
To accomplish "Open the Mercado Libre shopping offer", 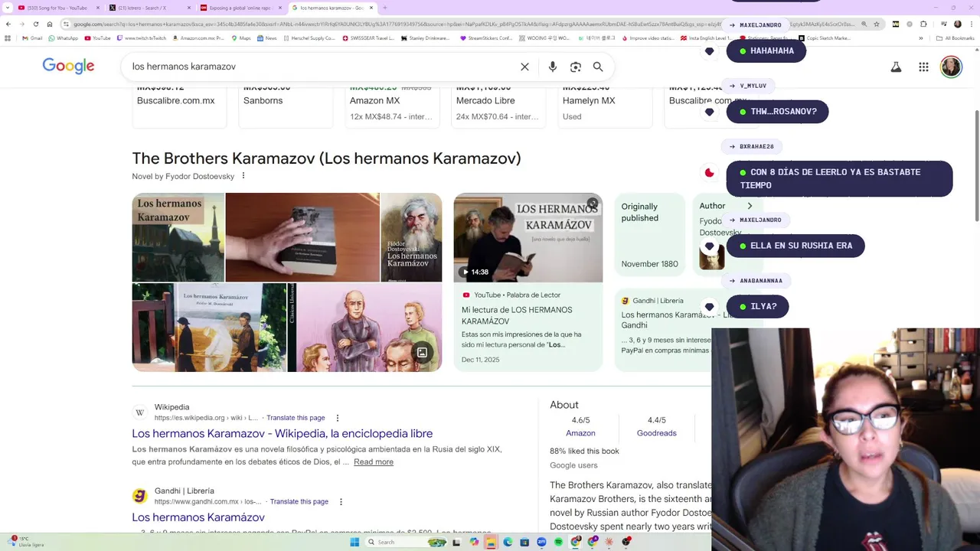I will [x=498, y=107].
